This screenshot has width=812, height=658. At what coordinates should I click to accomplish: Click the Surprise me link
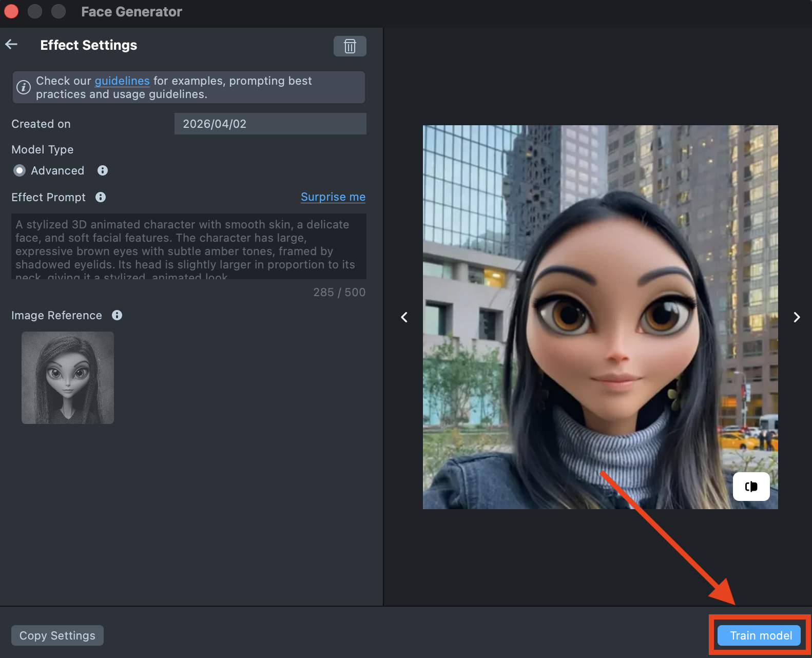333,197
